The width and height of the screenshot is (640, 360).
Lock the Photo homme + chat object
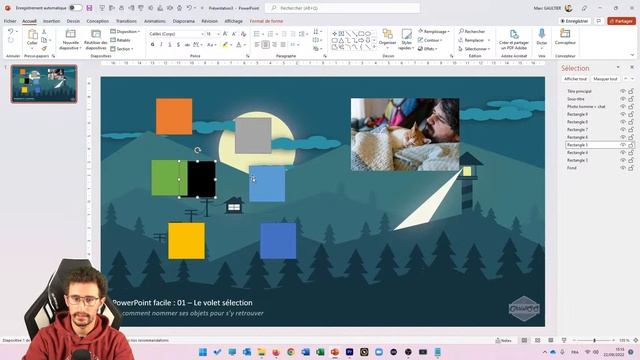[631, 107]
